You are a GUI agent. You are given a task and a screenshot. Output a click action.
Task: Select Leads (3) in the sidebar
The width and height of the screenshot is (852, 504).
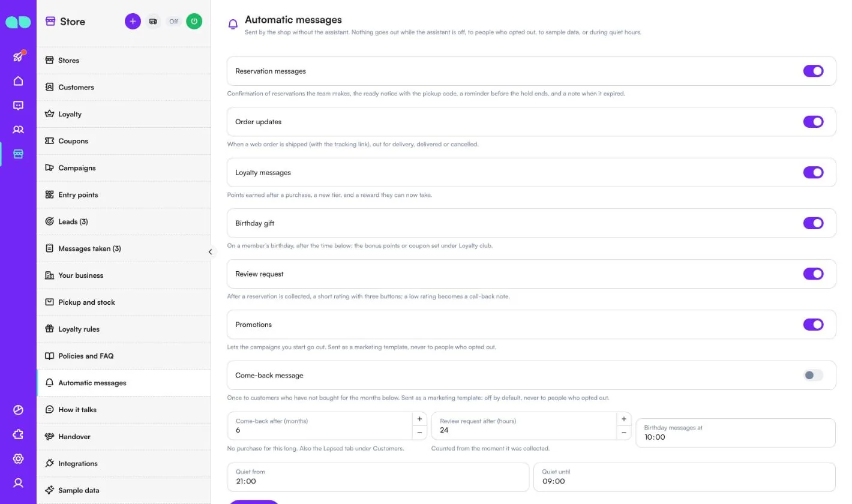(124, 221)
